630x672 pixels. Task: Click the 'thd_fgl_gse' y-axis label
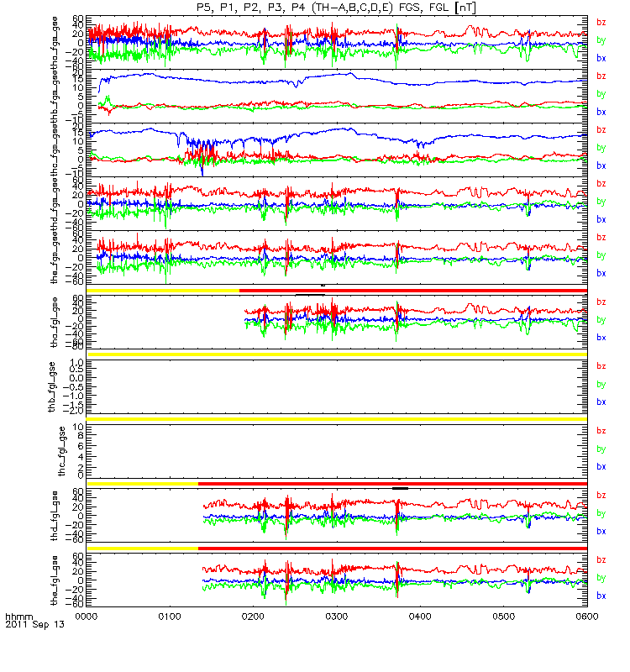pos(55,516)
